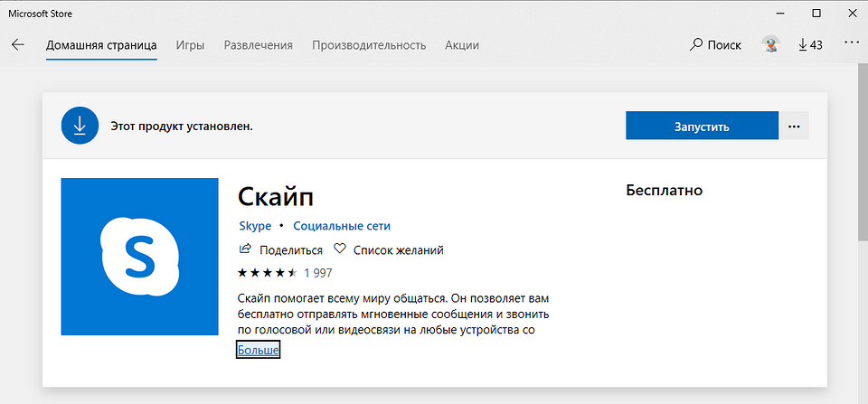Viewport: 868px width, 404px height.
Task: Go to the Развлечения tab
Action: [x=258, y=45]
